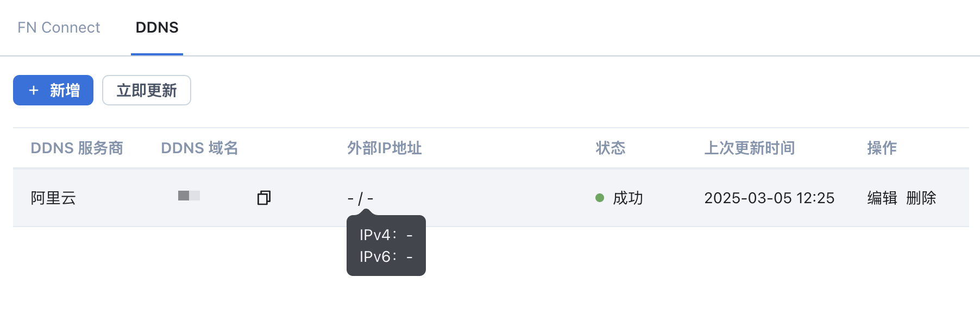Click the DDNS 服务商 column header
The image size is (980, 314).
pyautogui.click(x=77, y=148)
